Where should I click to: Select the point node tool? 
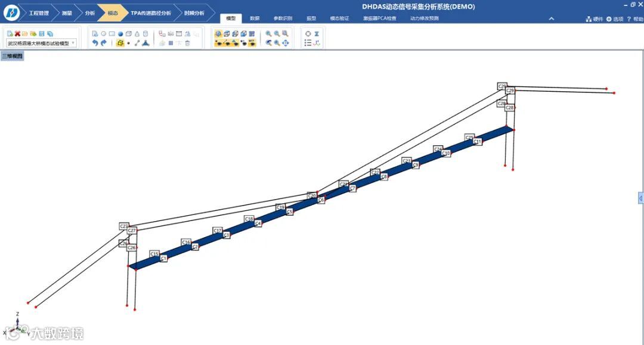(x=129, y=43)
